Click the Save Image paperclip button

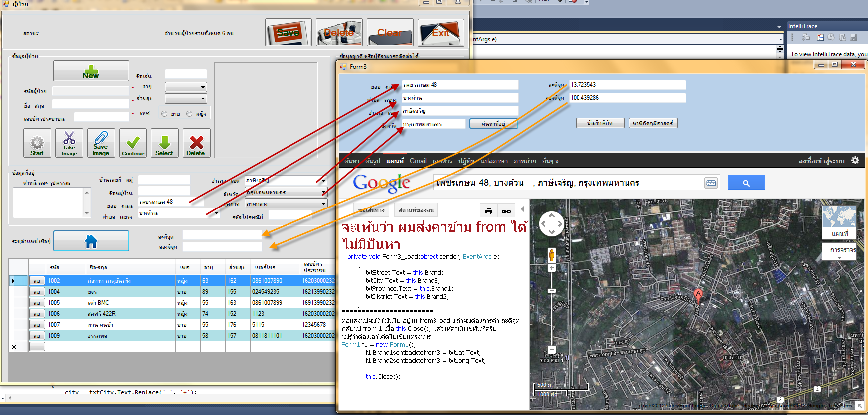pyautogui.click(x=101, y=143)
